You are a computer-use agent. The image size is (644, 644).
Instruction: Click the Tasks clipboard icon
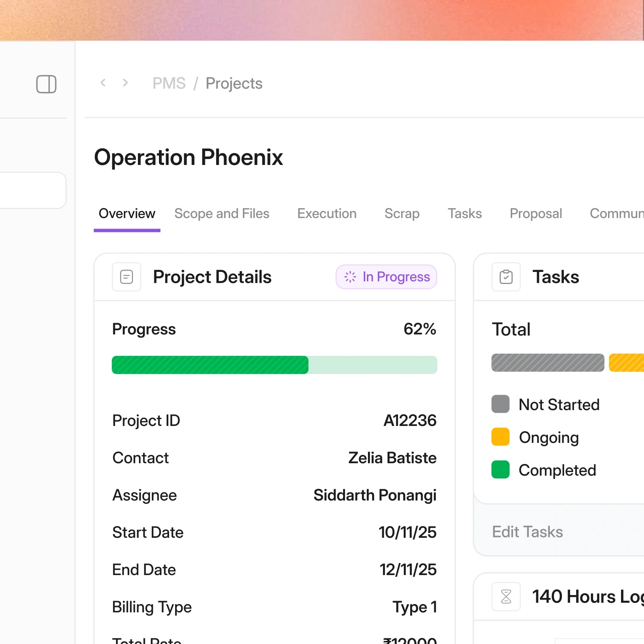[x=506, y=277]
